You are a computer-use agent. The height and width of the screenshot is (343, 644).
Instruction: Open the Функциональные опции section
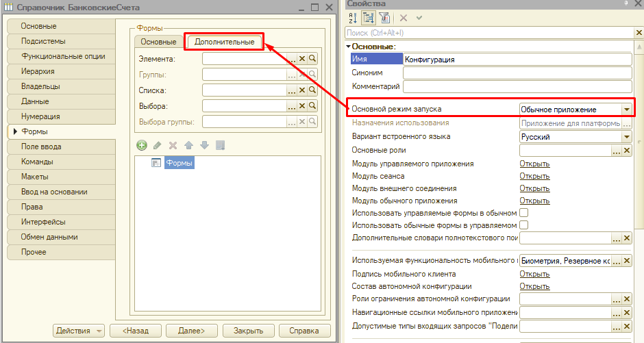(x=61, y=56)
